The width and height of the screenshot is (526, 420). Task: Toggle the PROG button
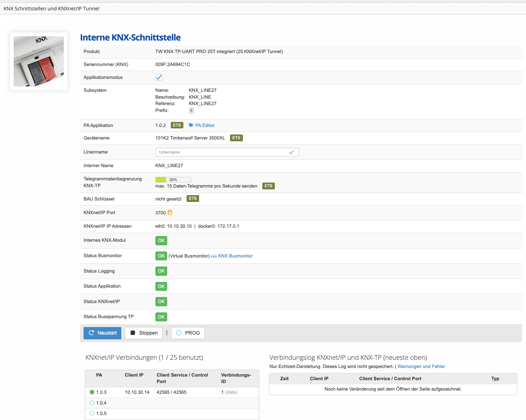pos(188,333)
